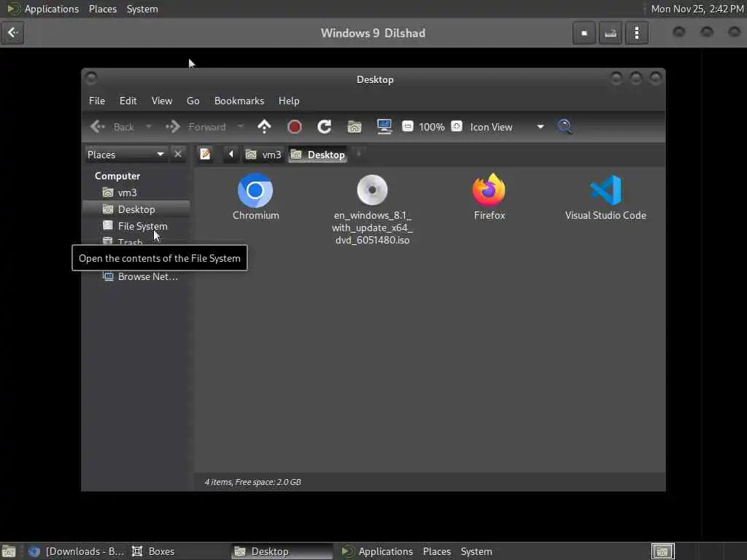Reload the current folder view
Viewport: 747px width, 560px height.
tap(325, 127)
